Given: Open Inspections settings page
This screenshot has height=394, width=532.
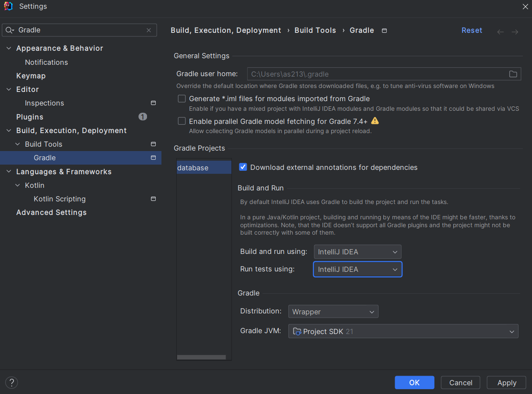Looking at the screenshot, I should click(x=44, y=103).
